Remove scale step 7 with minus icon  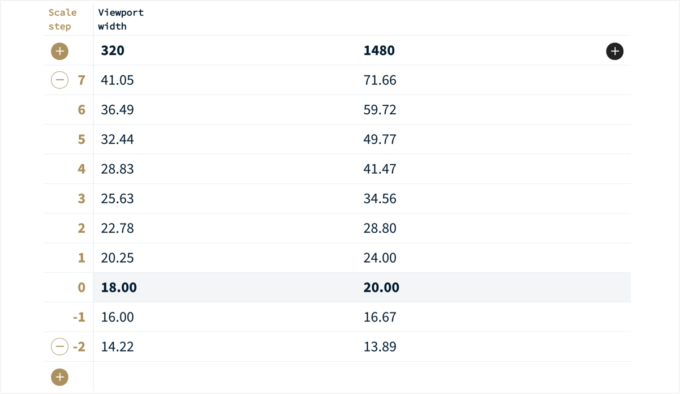click(x=59, y=80)
